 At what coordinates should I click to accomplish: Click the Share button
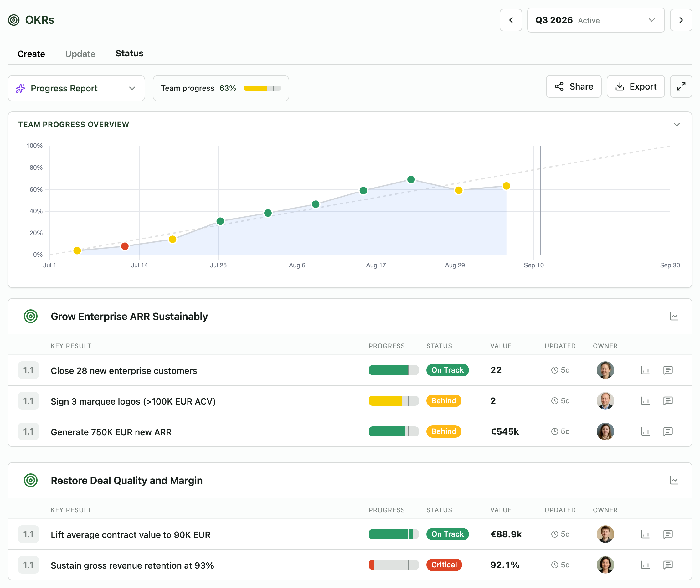[574, 86]
